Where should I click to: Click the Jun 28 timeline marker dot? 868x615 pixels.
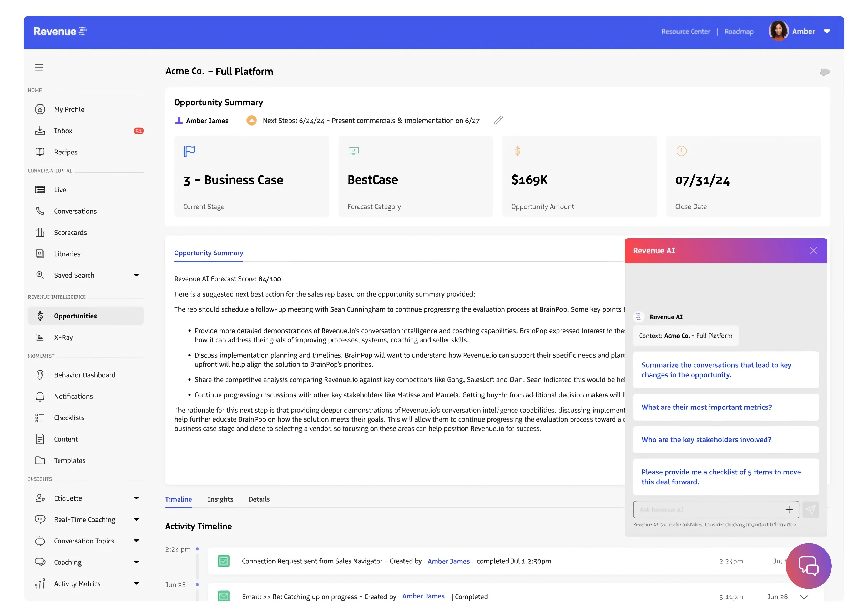click(x=197, y=585)
